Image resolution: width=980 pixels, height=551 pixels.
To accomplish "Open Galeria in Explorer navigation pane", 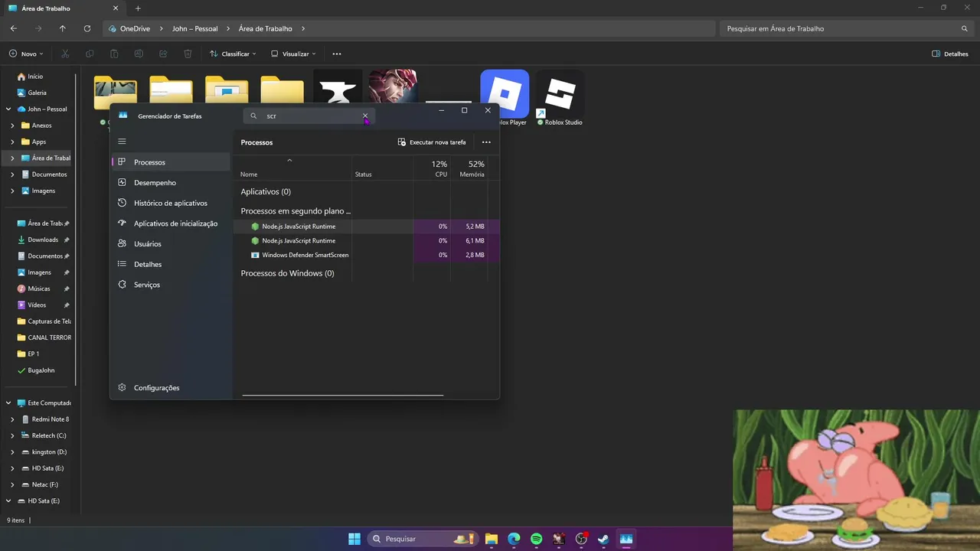I will pos(37,93).
